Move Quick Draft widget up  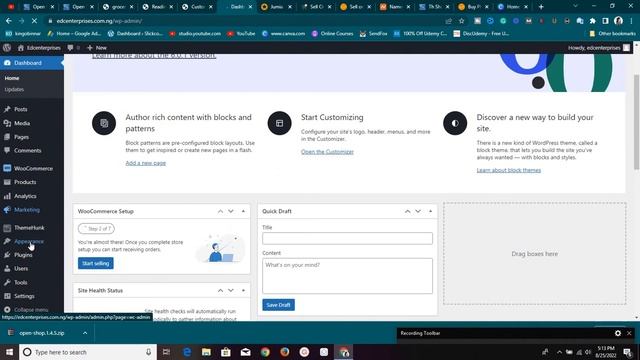407,211
